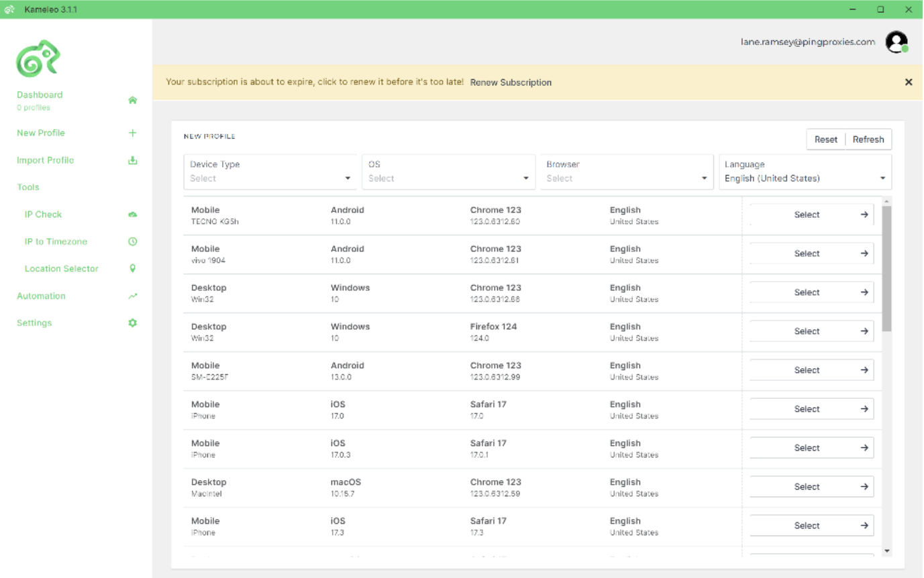Click the Refresh button
This screenshot has width=924, height=578.
coord(868,139)
